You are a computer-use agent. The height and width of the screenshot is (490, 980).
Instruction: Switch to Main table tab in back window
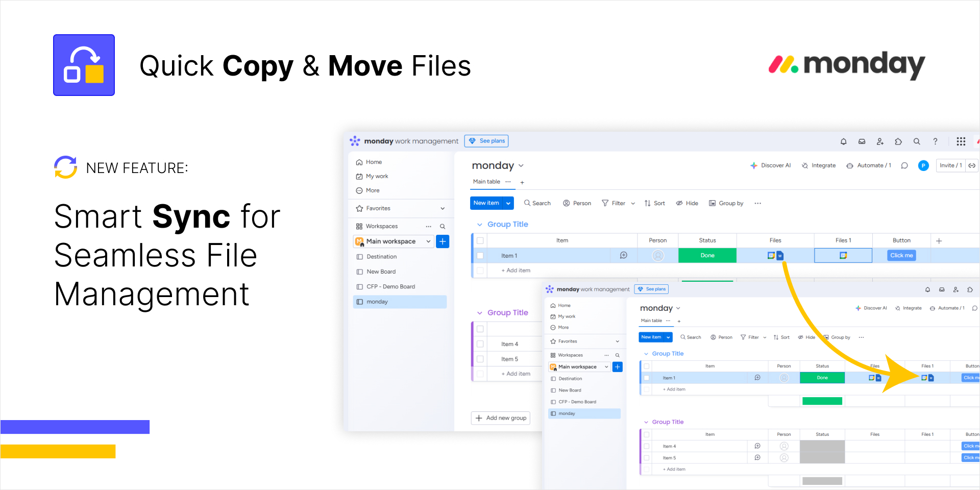click(x=486, y=182)
